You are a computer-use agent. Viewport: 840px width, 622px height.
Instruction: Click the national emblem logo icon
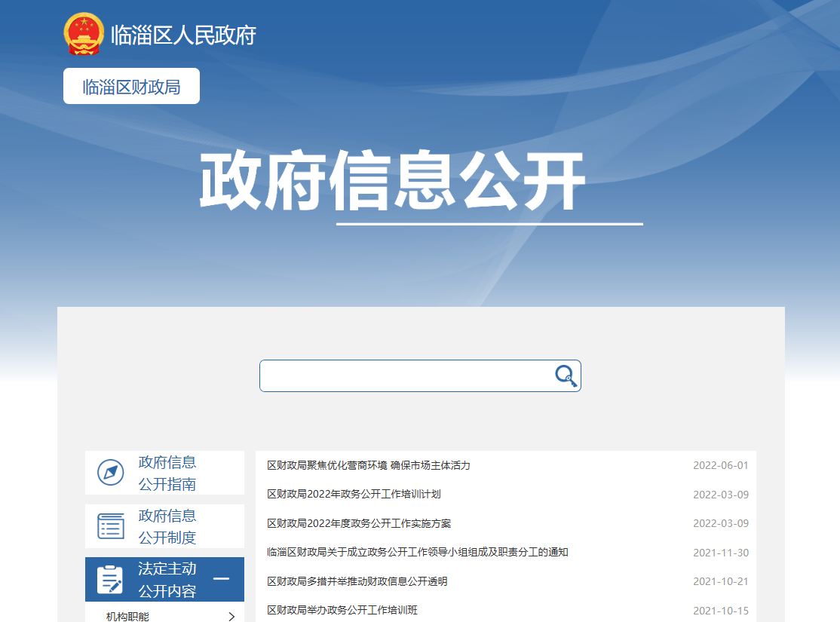[84, 34]
